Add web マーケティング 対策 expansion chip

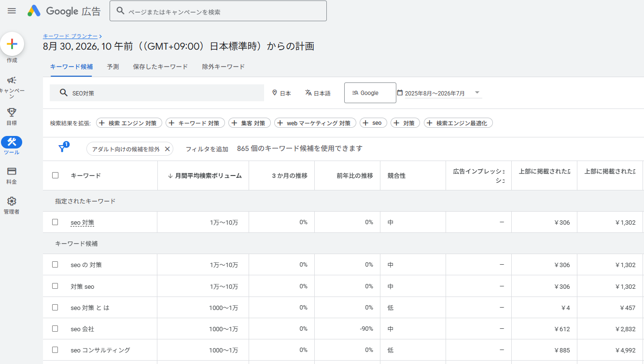315,123
